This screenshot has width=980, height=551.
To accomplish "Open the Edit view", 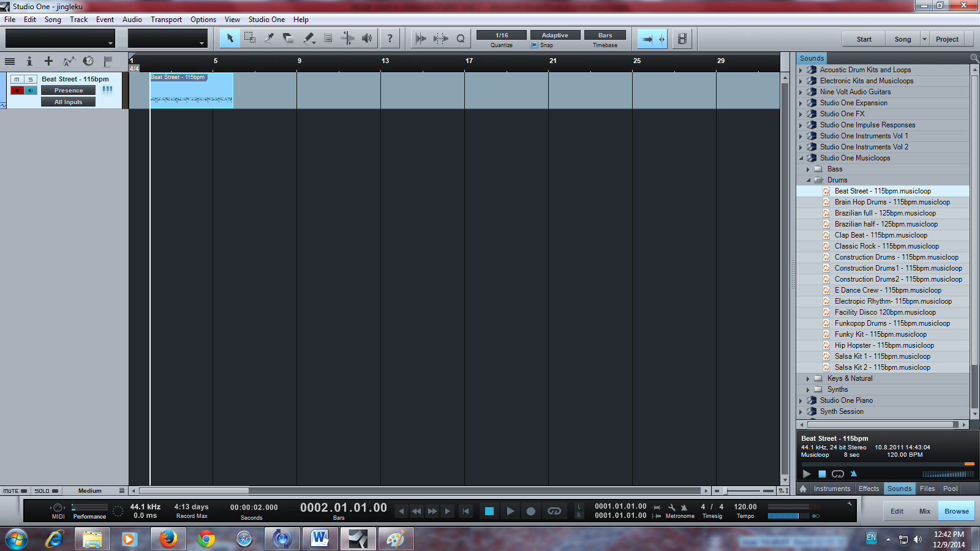I will pos(897,511).
